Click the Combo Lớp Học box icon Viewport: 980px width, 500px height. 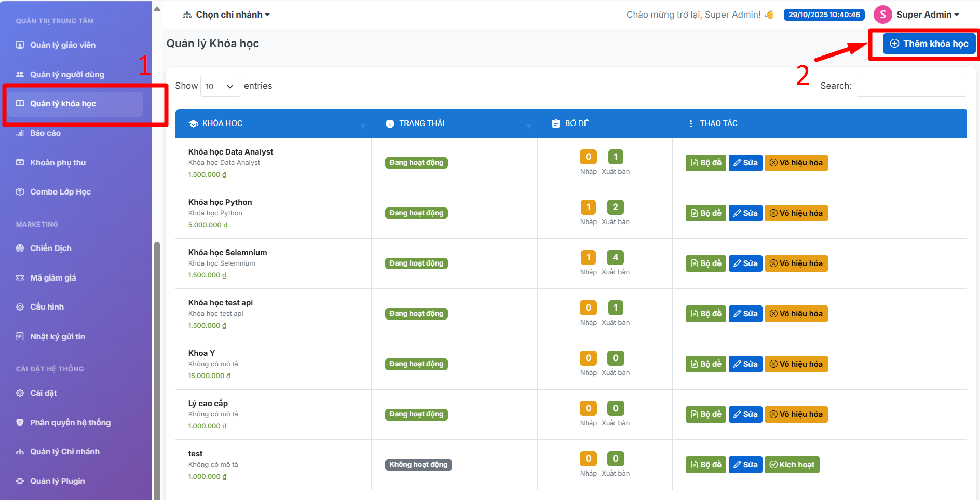20,192
